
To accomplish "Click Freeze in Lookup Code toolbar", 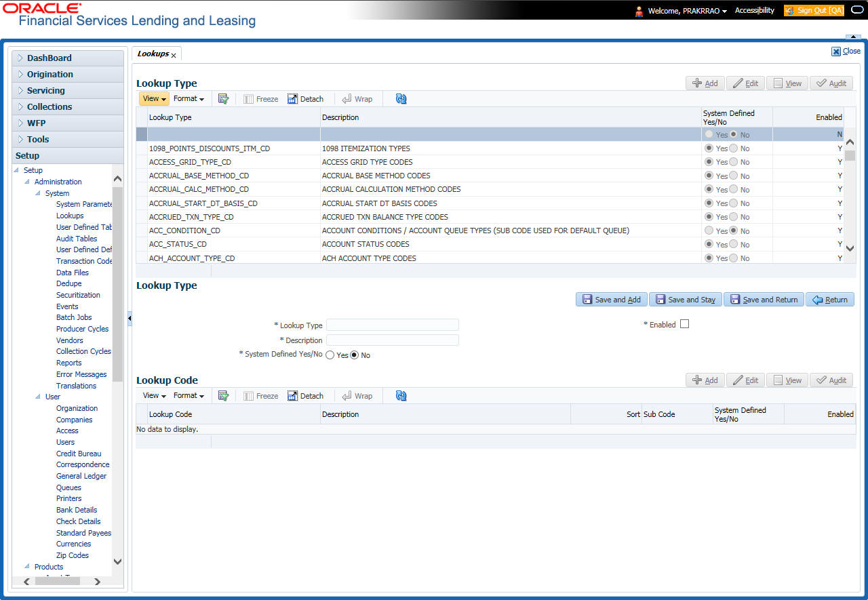I will tap(260, 396).
